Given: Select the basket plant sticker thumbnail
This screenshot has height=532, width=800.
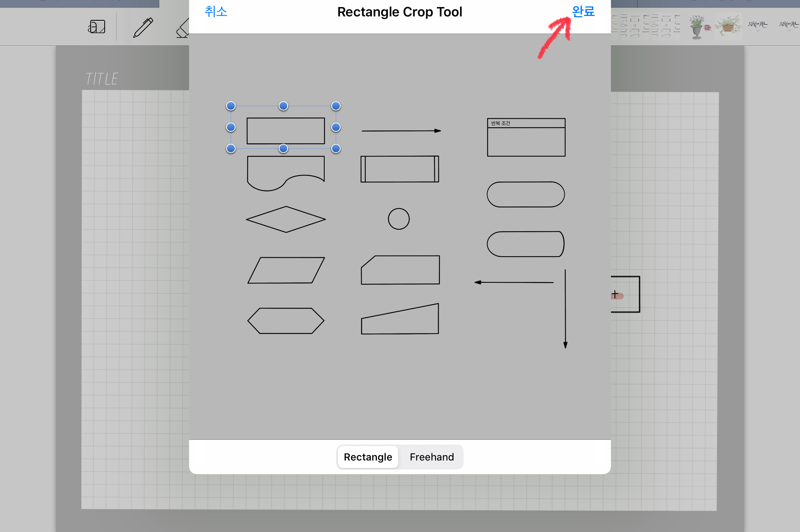Looking at the screenshot, I should click(728, 27).
